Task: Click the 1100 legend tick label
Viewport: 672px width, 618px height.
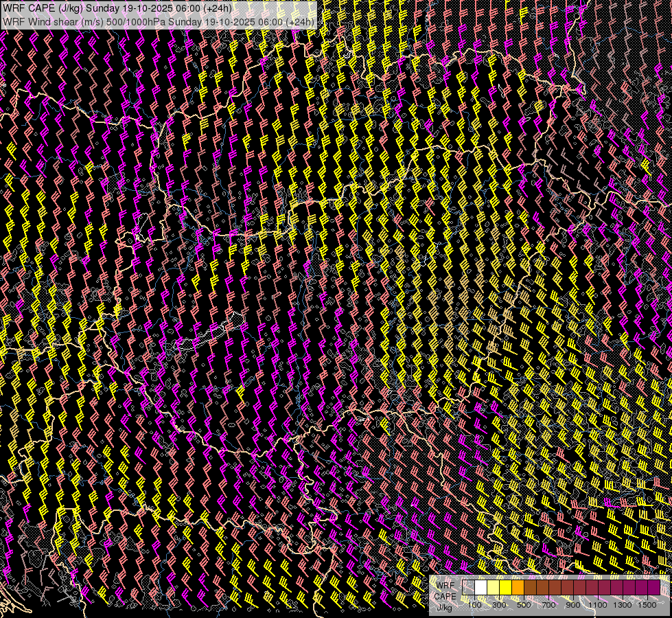Action: [x=597, y=605]
